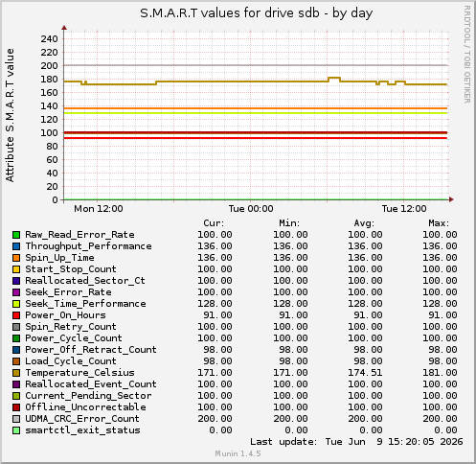Image resolution: width=476 pixels, height=464 pixels.
Task: Click the Avg: column header
Action: (x=364, y=223)
